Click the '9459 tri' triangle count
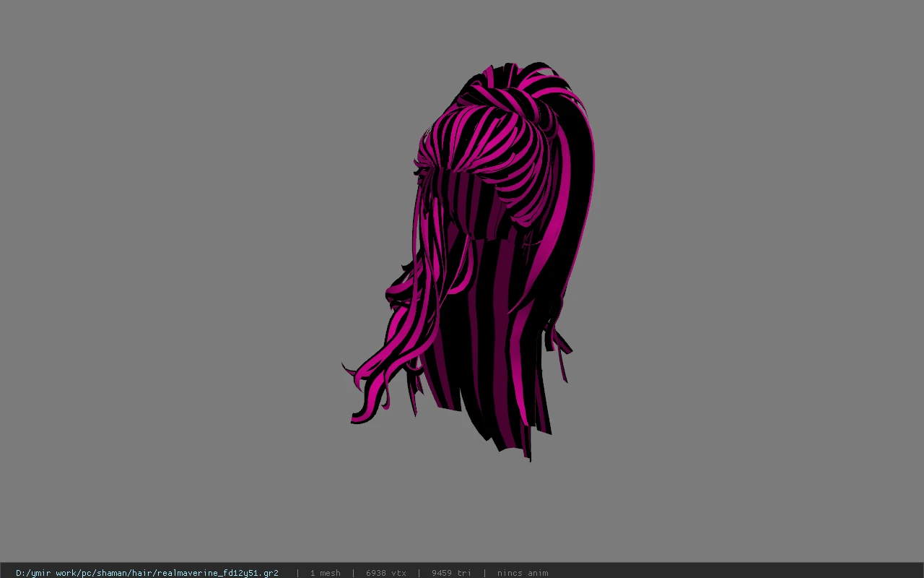 pos(451,573)
